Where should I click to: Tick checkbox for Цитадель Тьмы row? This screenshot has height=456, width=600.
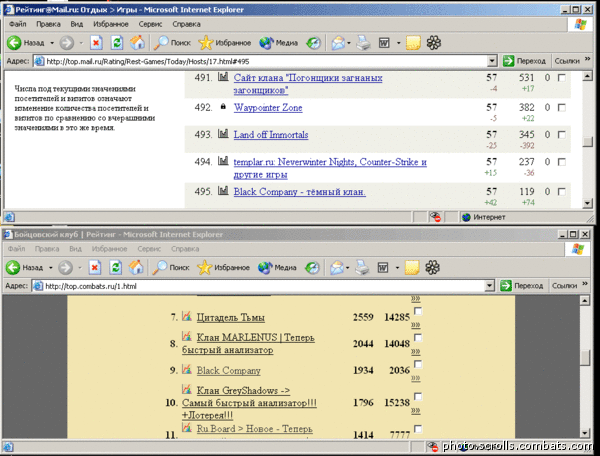418,311
